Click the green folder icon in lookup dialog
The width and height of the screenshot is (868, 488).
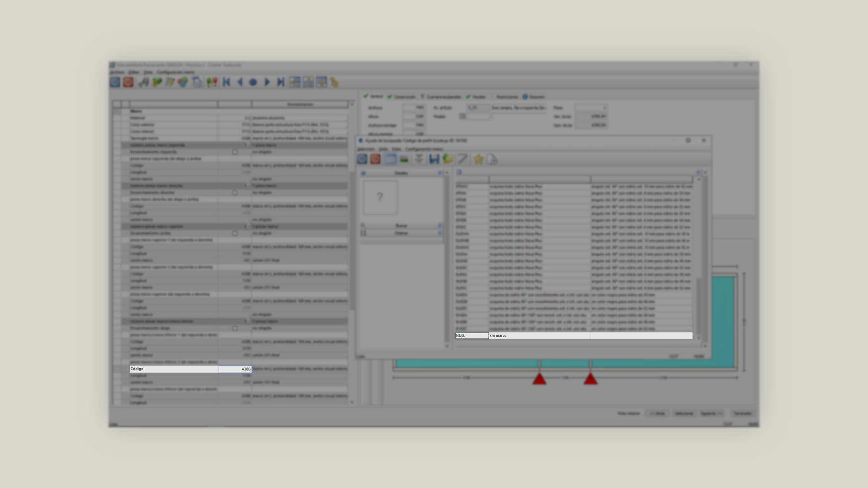448,159
